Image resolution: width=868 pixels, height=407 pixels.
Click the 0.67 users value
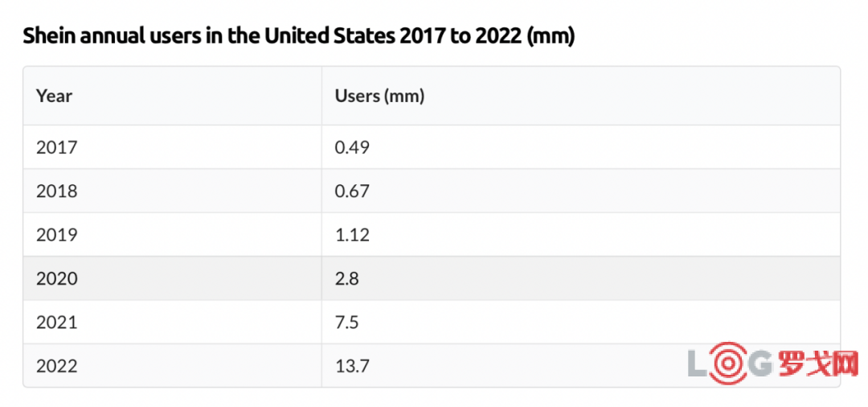pyautogui.click(x=352, y=191)
